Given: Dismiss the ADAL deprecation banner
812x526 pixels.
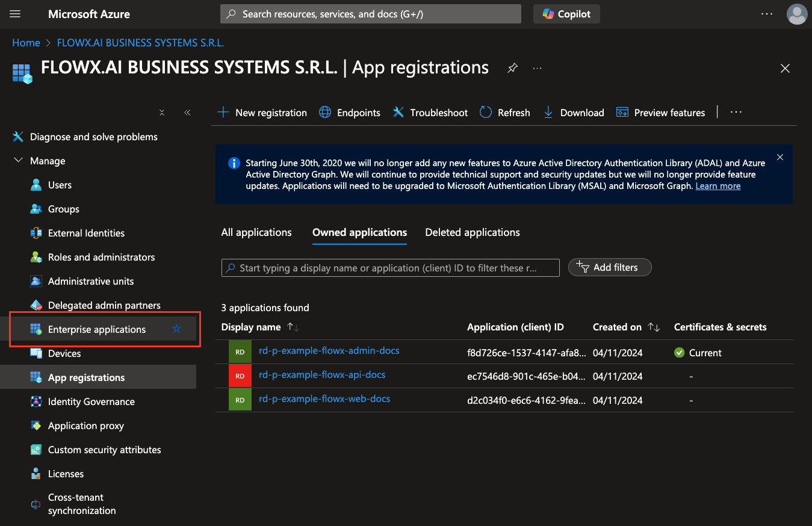Looking at the screenshot, I should pos(780,157).
